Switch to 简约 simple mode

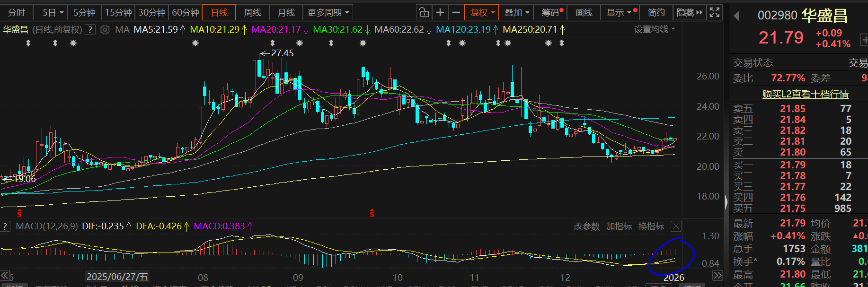(x=656, y=12)
